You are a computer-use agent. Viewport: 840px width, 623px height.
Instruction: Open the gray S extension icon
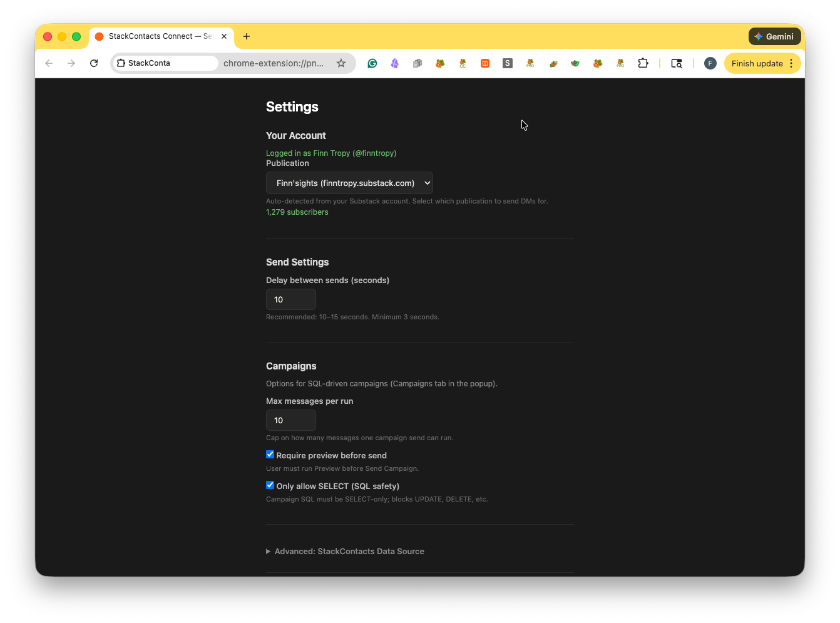pyautogui.click(x=508, y=63)
